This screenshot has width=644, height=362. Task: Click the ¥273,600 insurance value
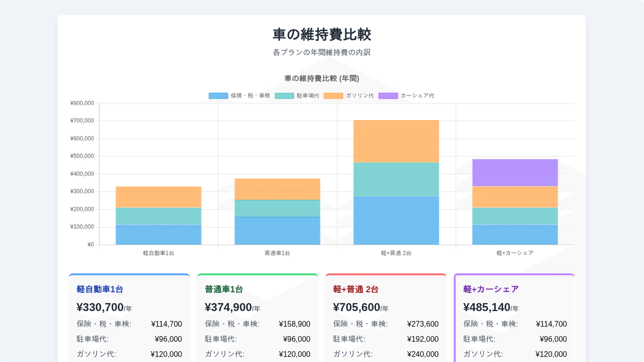[x=423, y=324]
